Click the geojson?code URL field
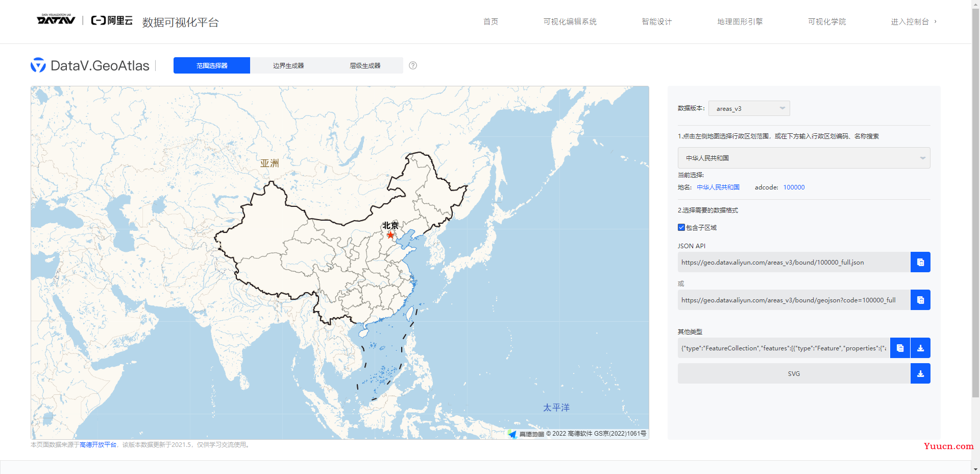The image size is (980, 474). click(794, 300)
